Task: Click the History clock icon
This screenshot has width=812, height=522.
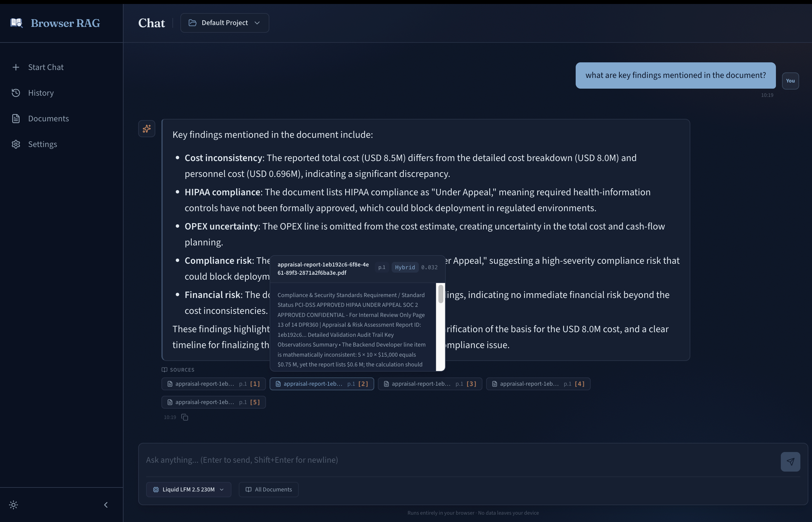Action: (16, 93)
